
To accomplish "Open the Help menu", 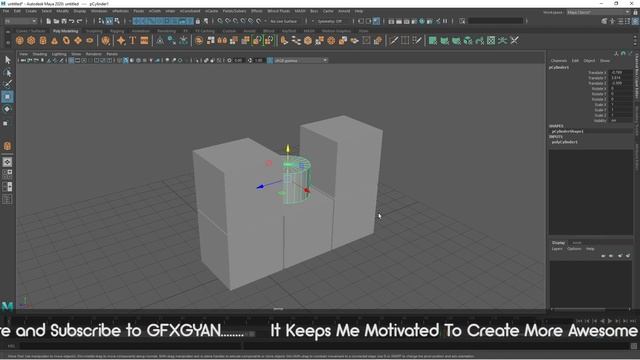I will 359,11.
